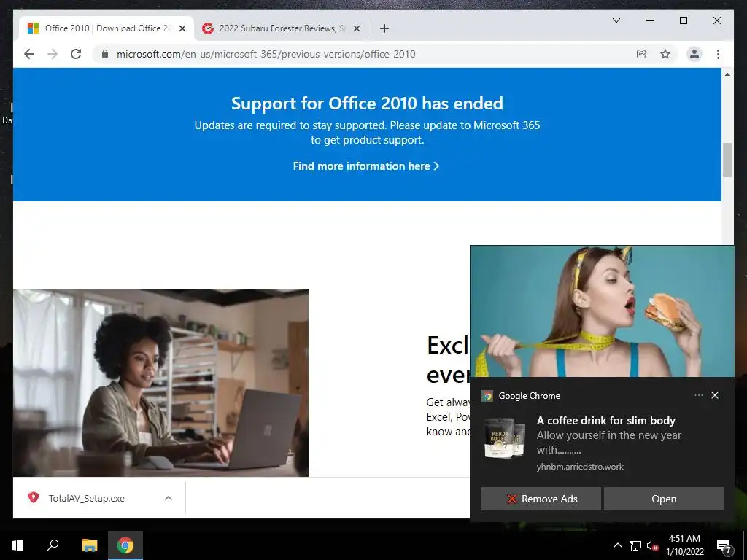Open Windows taskbar search
This screenshot has width=747, height=560.
pos(53,545)
